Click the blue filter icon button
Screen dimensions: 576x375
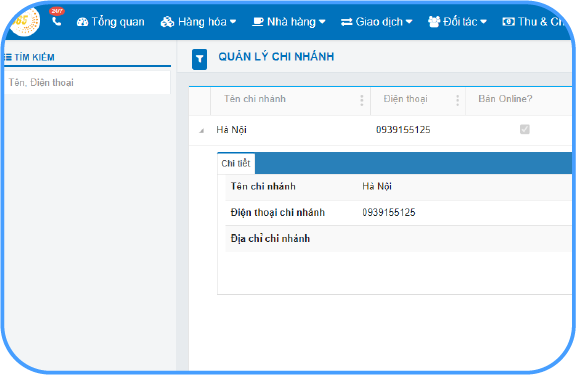click(199, 59)
